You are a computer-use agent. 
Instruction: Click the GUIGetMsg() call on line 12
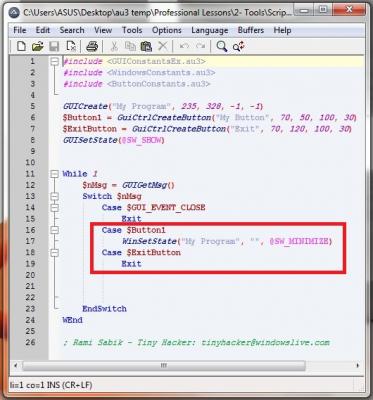148,185
